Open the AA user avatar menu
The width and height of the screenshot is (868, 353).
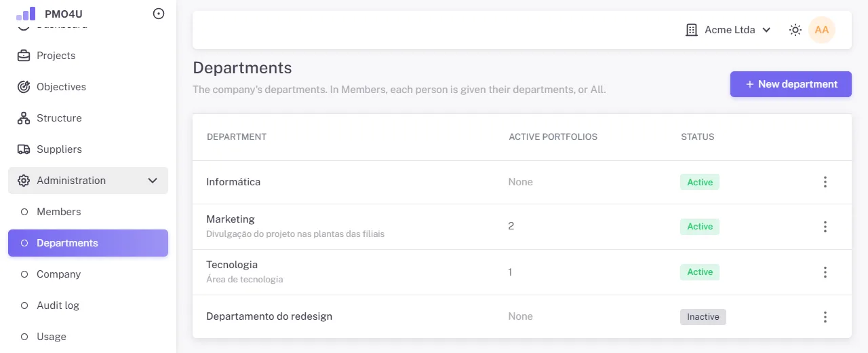822,30
